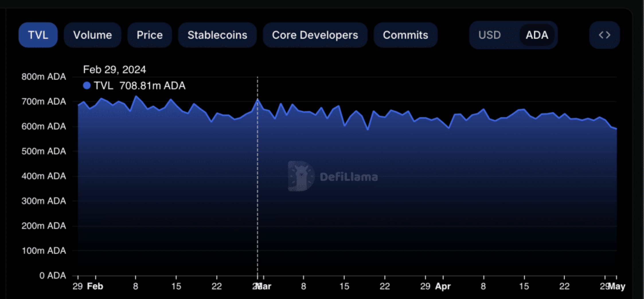644x299 pixels.
Task: Click the 800m ADA axis label
Action: [x=43, y=76]
